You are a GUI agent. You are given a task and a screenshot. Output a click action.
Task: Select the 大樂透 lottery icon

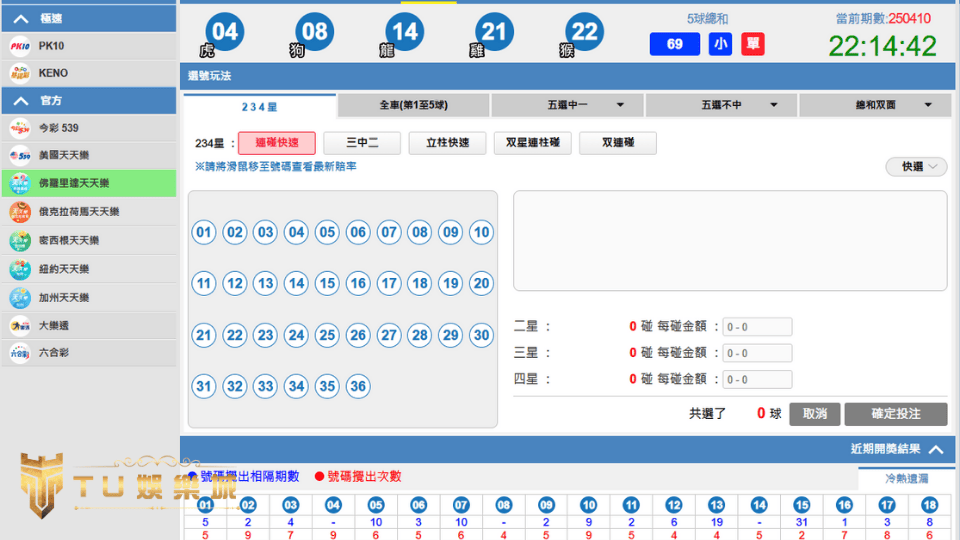(x=20, y=326)
